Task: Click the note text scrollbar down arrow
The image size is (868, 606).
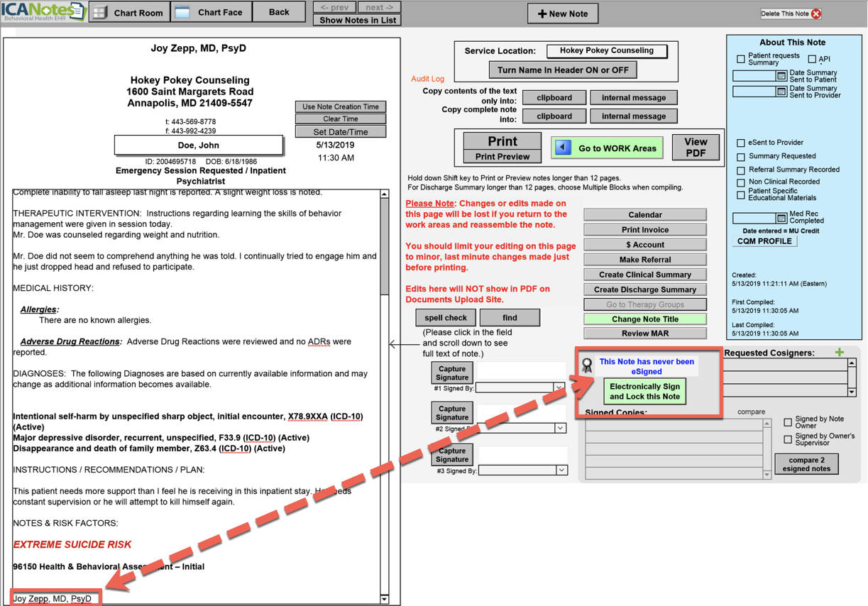Action: coord(384,599)
